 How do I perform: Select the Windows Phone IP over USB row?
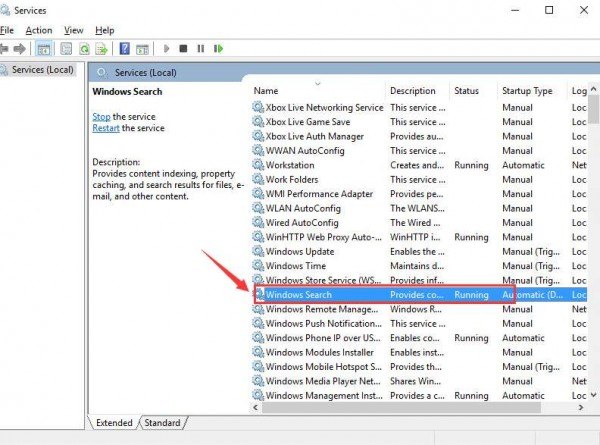(x=419, y=338)
